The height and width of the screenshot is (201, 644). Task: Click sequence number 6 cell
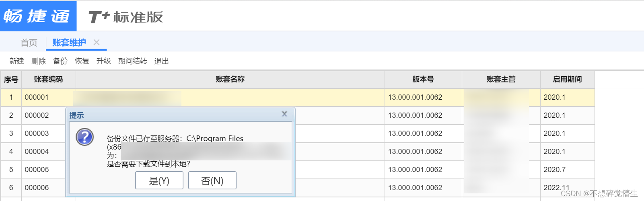(11, 188)
